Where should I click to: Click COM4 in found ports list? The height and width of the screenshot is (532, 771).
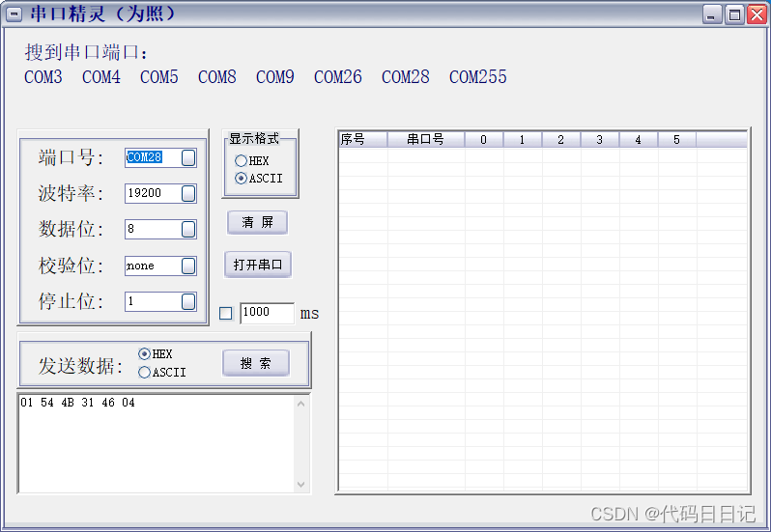tap(101, 77)
